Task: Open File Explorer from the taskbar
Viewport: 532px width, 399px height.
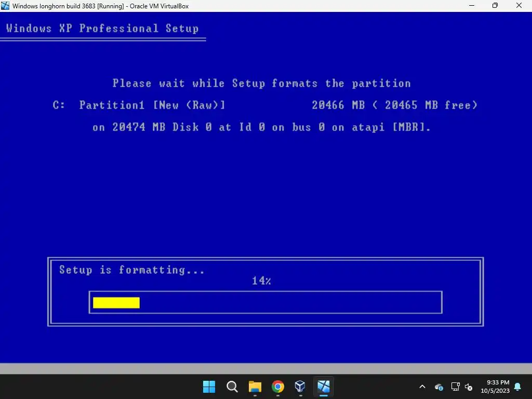Action: [x=255, y=387]
